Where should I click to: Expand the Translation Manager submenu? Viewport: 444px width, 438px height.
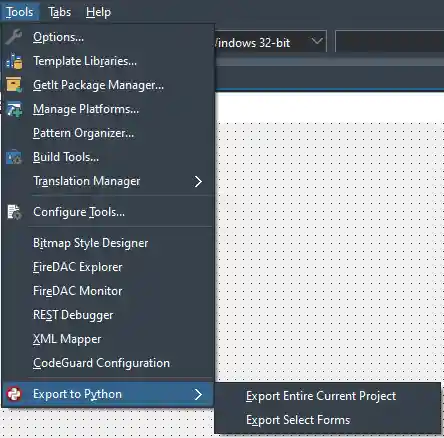pos(107,181)
